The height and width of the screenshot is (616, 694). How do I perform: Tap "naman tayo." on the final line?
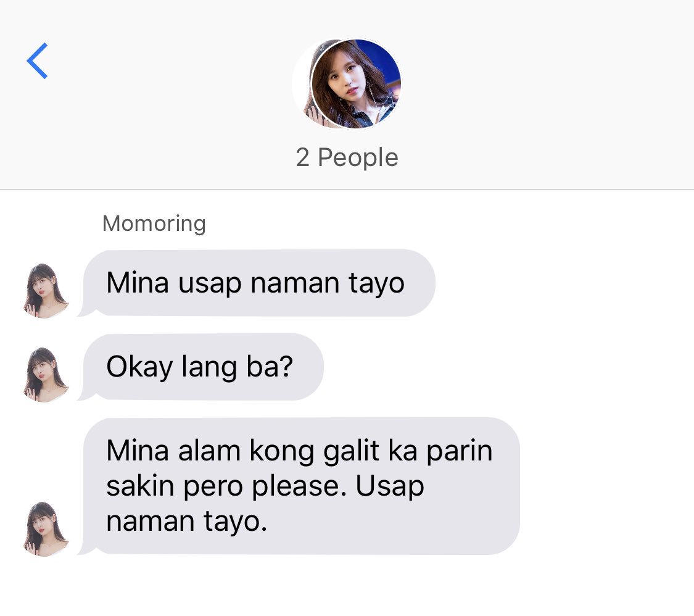coord(187,521)
